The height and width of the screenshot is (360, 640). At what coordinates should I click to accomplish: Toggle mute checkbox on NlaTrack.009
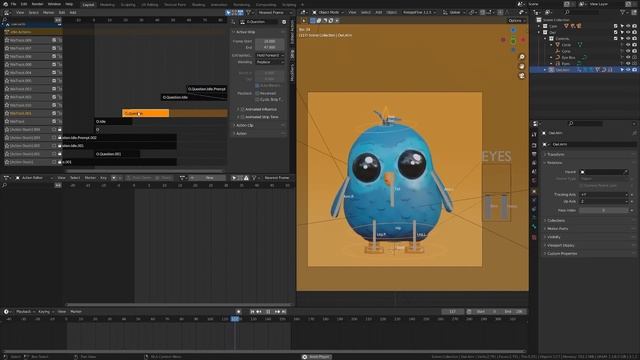[x=54, y=40]
